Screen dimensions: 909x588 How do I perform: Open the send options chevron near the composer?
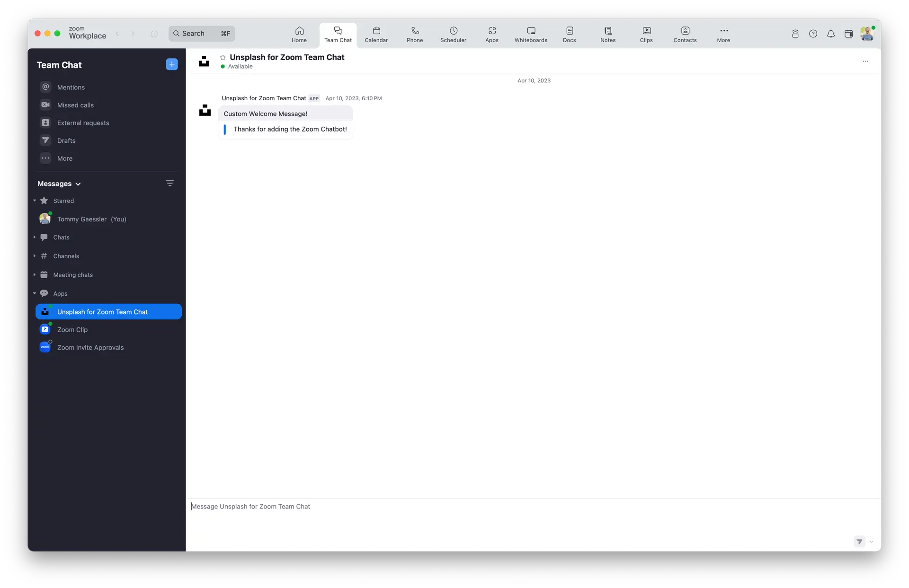point(872,542)
